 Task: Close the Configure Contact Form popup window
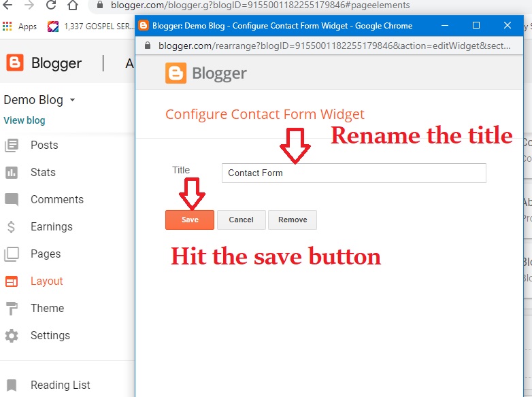click(508, 25)
